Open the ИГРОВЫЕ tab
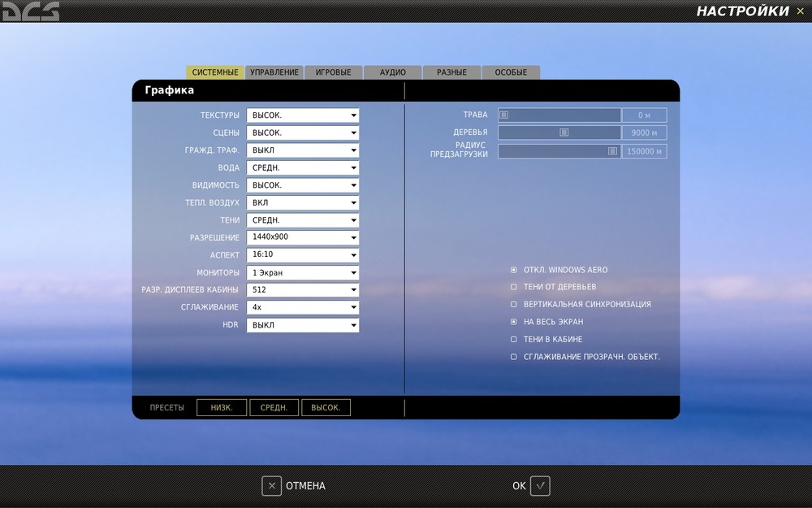This screenshot has height=508, width=812. (x=334, y=72)
